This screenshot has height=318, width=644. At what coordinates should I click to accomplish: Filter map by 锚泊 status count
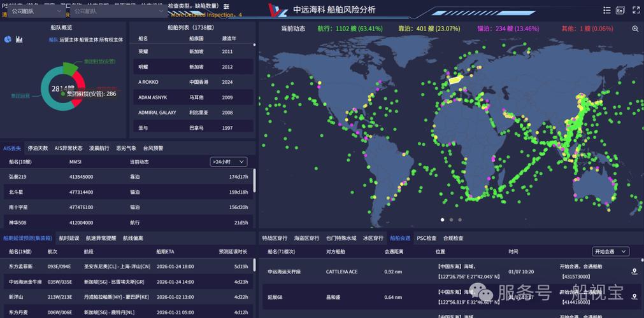click(x=508, y=29)
